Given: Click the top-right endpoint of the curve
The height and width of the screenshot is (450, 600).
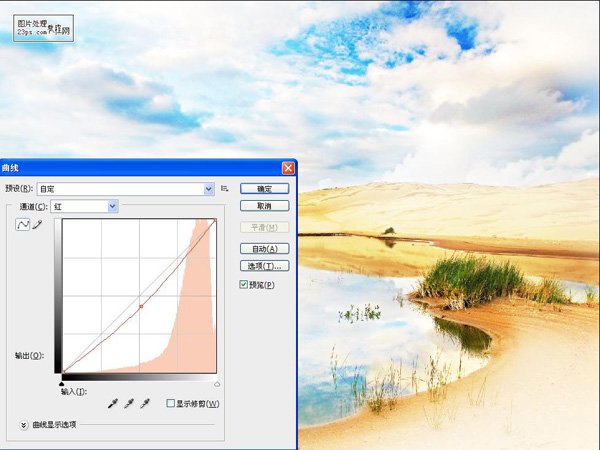Looking at the screenshot, I should (216, 221).
